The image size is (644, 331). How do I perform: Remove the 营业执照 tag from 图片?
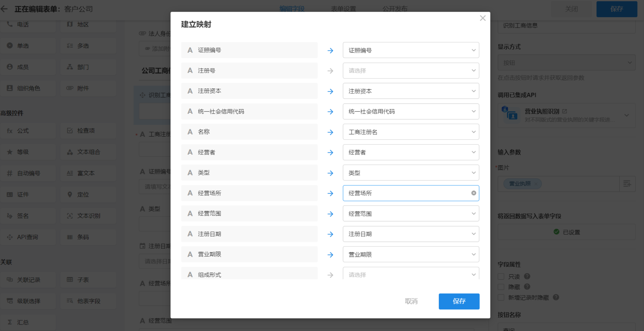pyautogui.click(x=536, y=184)
